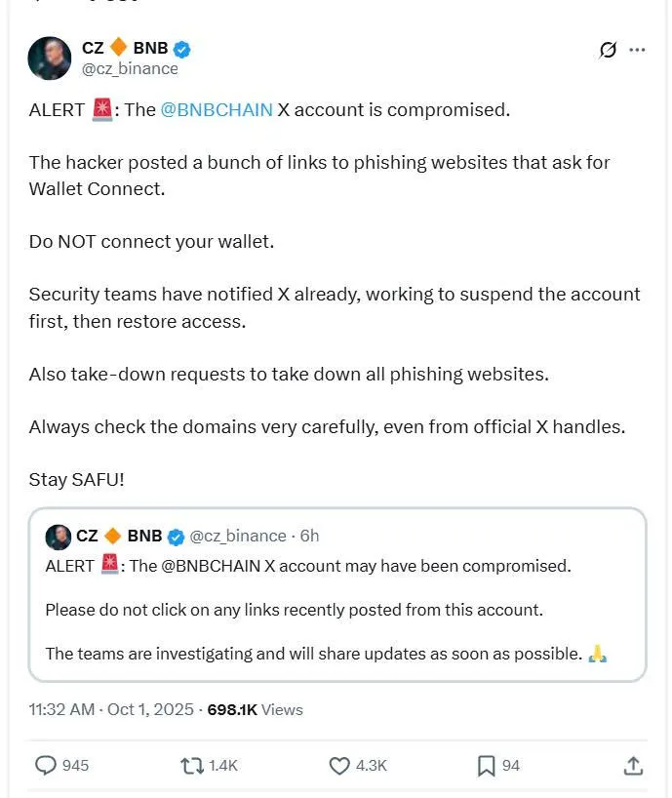The width and height of the screenshot is (672, 798).
Task: Open the quoted post's 6h timestamp
Action: pos(309,536)
